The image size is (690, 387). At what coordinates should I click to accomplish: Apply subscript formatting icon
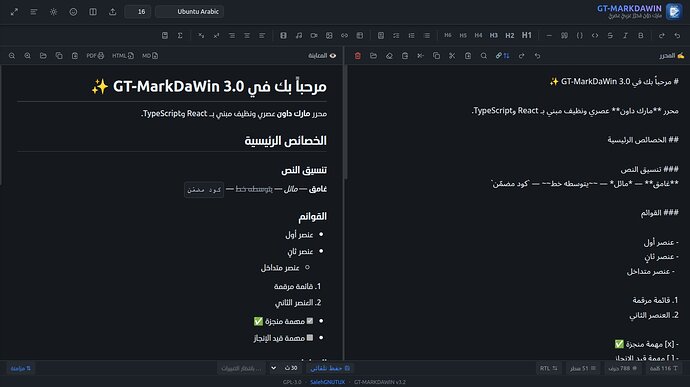click(201, 35)
